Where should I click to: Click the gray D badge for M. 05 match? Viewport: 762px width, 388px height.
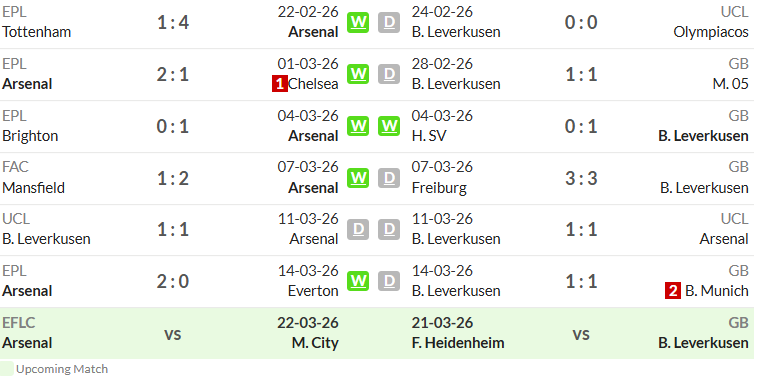click(x=389, y=74)
